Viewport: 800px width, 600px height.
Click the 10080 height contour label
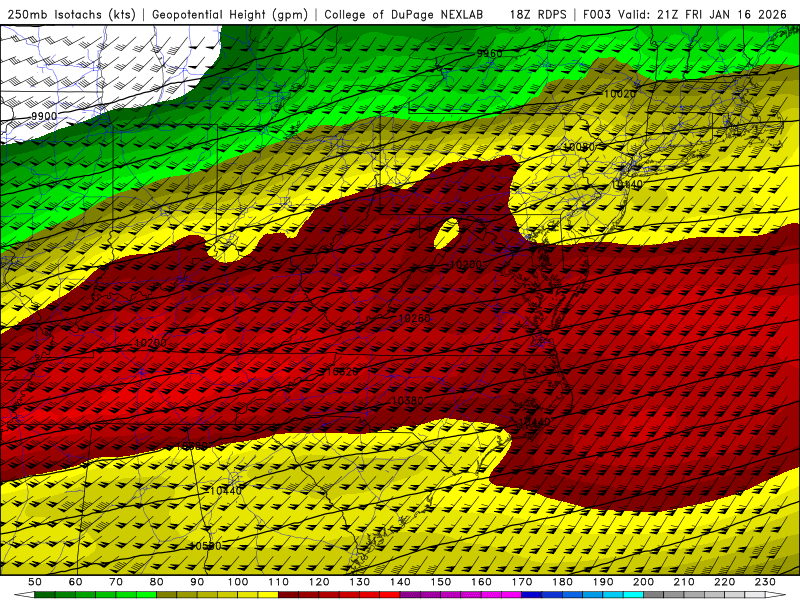tap(579, 147)
